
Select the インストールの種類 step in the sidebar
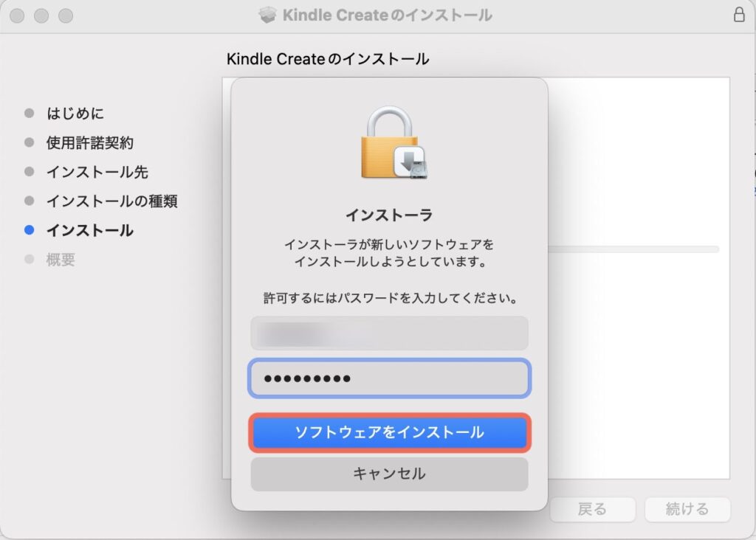[x=112, y=201]
